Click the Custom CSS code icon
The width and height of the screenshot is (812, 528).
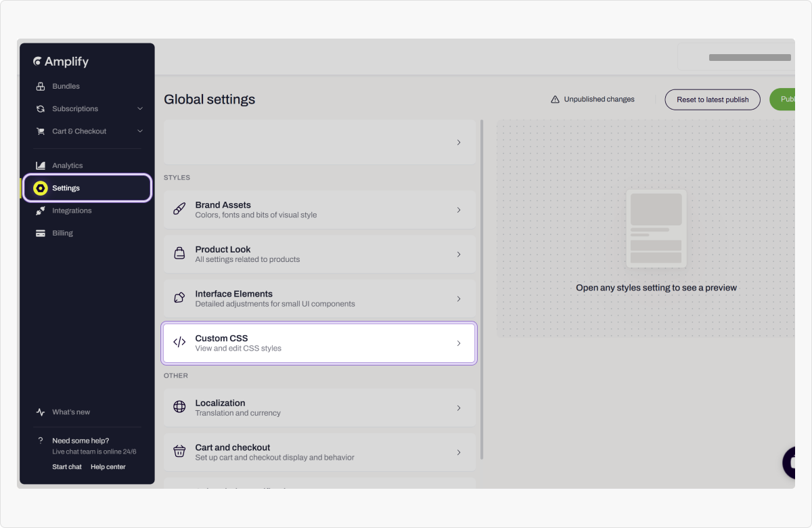point(179,343)
